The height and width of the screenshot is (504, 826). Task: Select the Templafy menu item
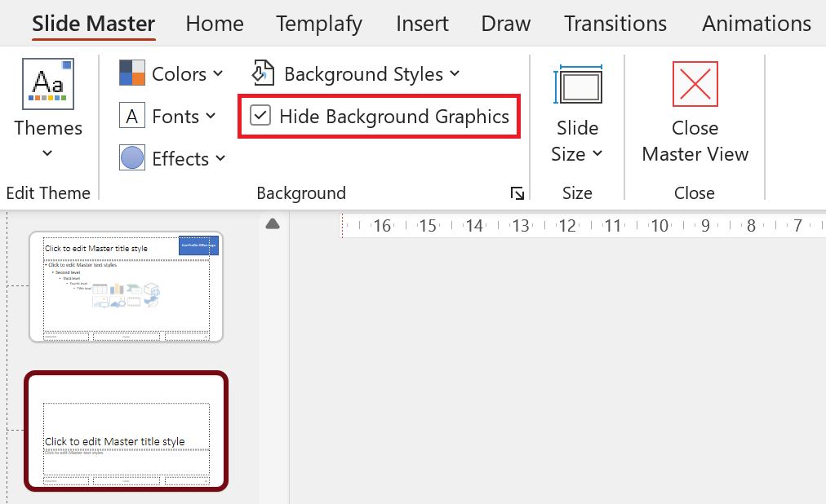(x=318, y=23)
